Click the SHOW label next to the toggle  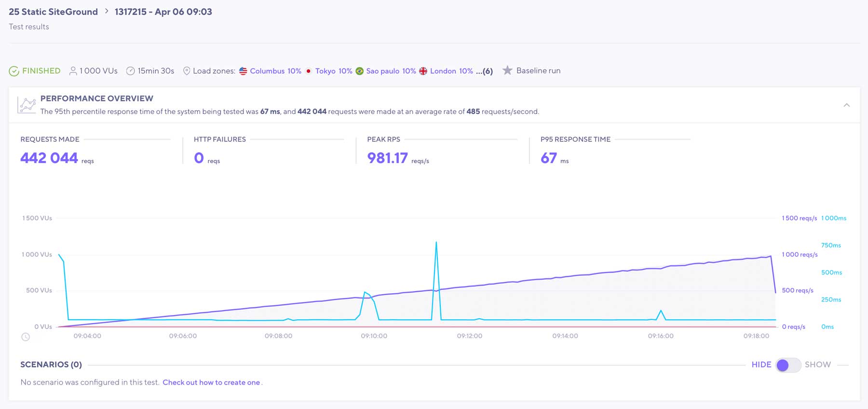pyautogui.click(x=817, y=365)
